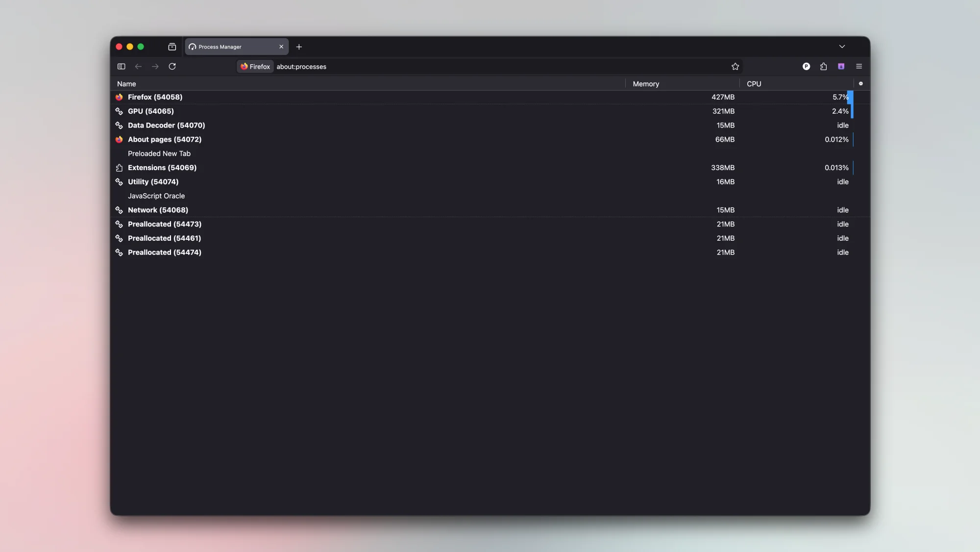Click the forward navigation arrow
Image resolution: width=980 pixels, height=552 pixels.
(x=155, y=66)
